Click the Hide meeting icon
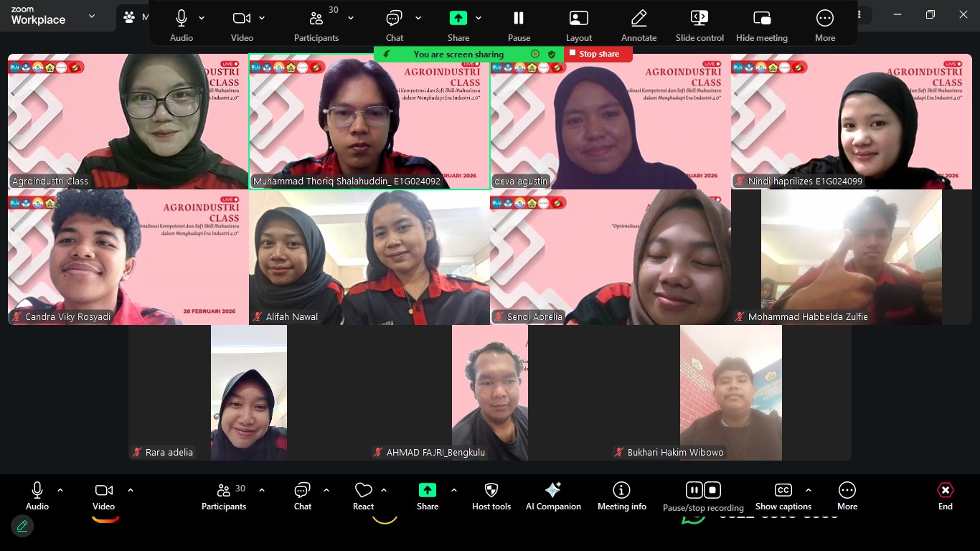Viewport: 980px width, 551px height. click(x=761, y=25)
